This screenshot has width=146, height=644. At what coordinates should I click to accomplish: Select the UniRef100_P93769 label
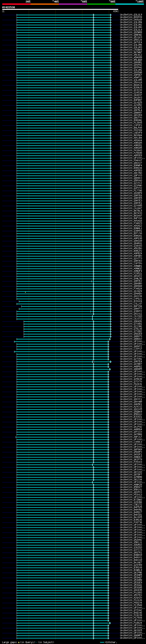[x=131, y=130]
